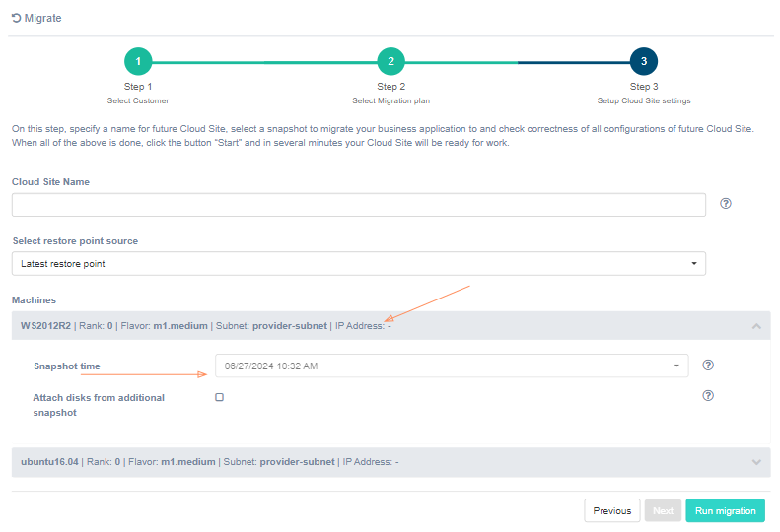Click help icon beside Snapshot time
This screenshot has height=532, width=780.
pos(707,365)
